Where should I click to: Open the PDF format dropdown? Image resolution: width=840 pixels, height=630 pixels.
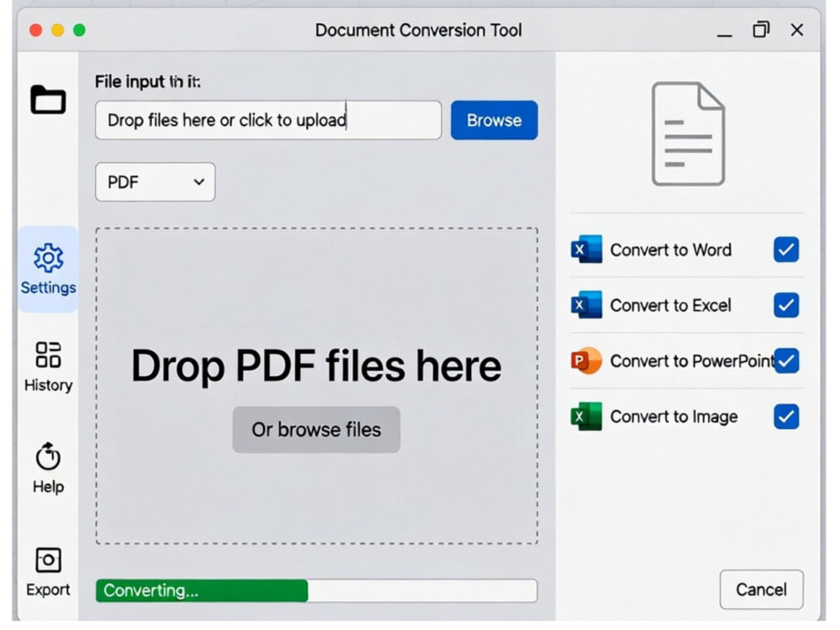coord(155,182)
